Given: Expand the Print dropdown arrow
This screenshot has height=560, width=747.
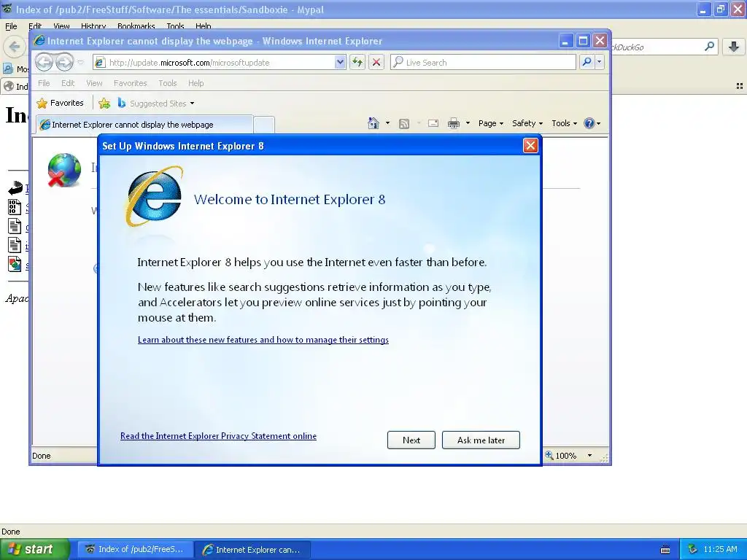Looking at the screenshot, I should (468, 123).
